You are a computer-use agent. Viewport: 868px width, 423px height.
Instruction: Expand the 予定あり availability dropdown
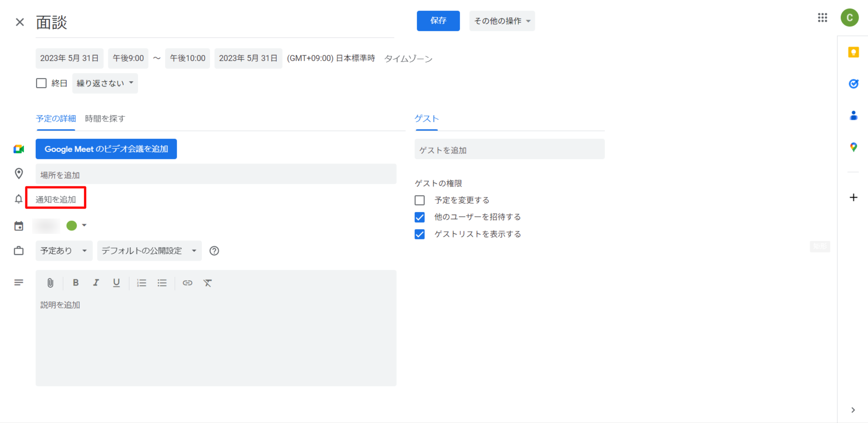pyautogui.click(x=64, y=251)
